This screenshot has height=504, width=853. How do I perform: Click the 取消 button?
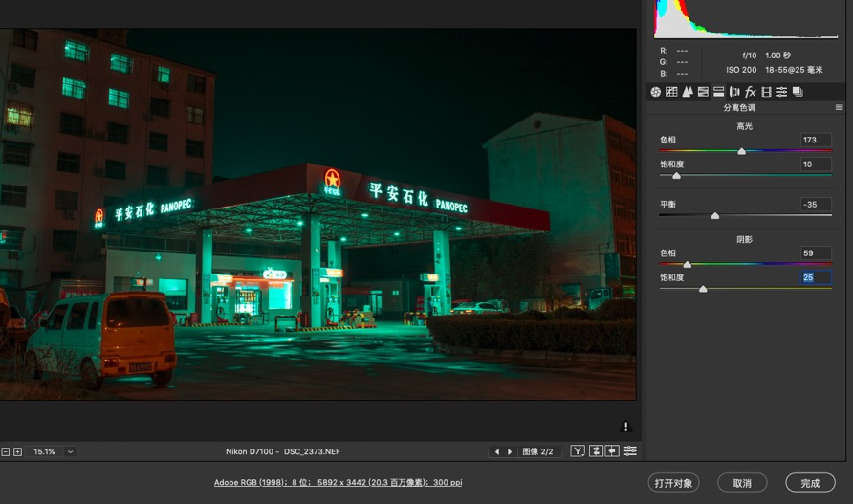tap(742, 483)
